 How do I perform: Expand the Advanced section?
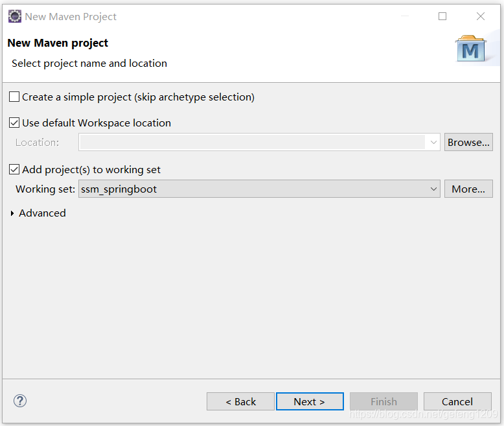pyautogui.click(x=12, y=213)
